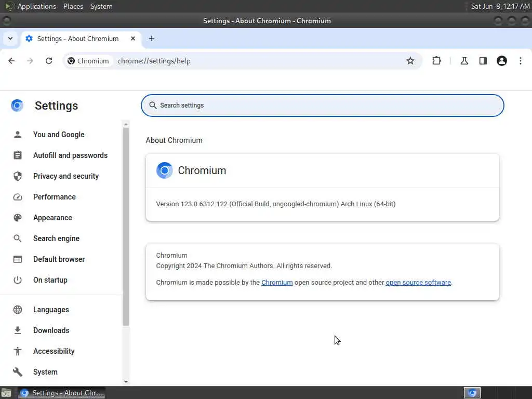
Task: Open Default browser section
Action: click(59, 259)
